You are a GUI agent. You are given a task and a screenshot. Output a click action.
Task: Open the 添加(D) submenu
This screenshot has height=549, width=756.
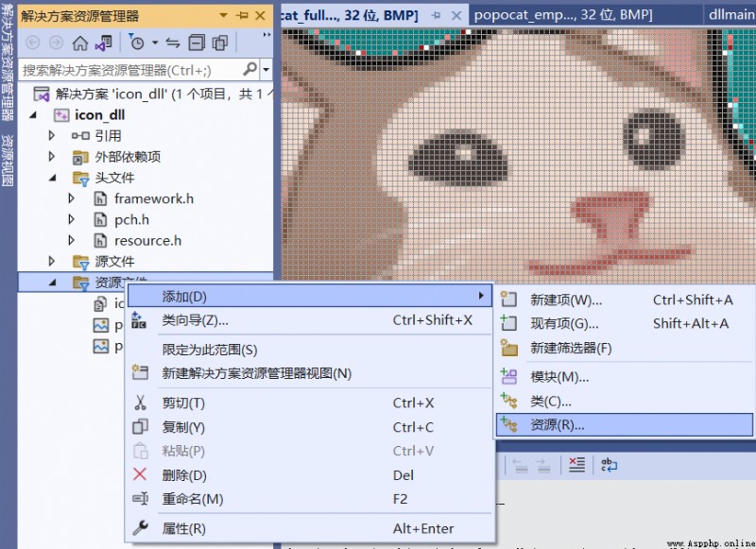tap(310, 296)
